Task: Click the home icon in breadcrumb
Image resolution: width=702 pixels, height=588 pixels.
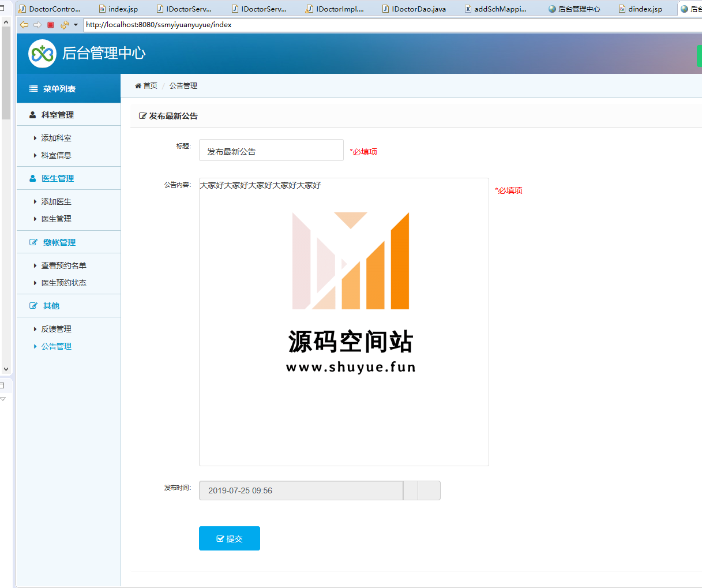Action: [138, 86]
